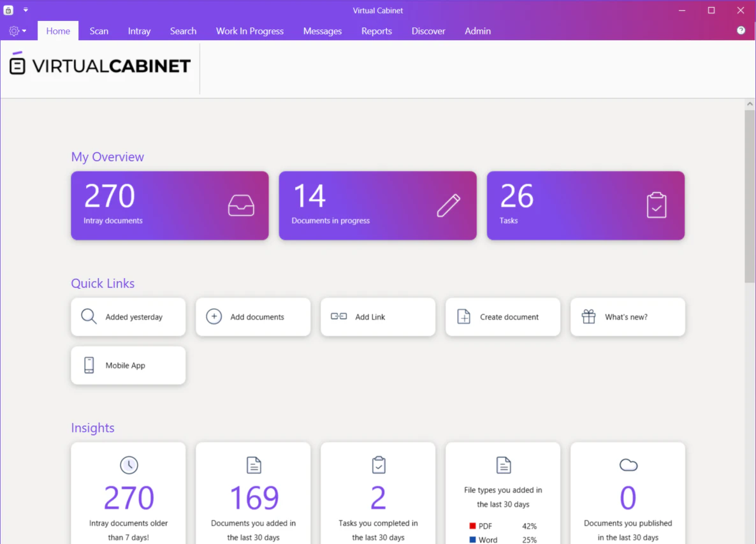Open the help question mark icon
This screenshot has width=756, height=544.
(741, 30)
